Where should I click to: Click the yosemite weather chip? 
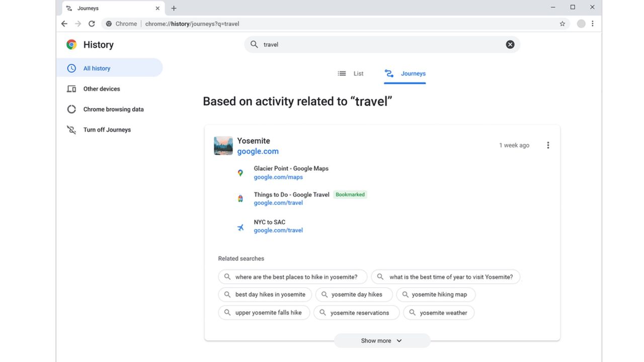point(439,313)
